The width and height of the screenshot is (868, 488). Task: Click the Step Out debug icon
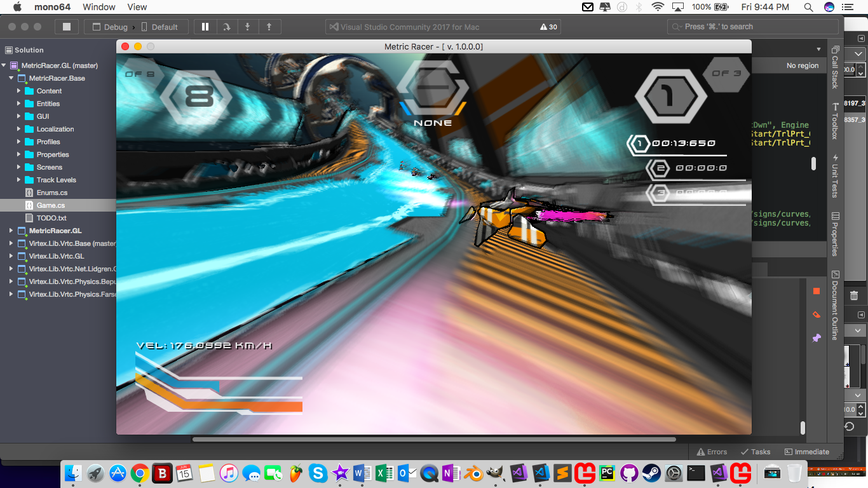(269, 27)
